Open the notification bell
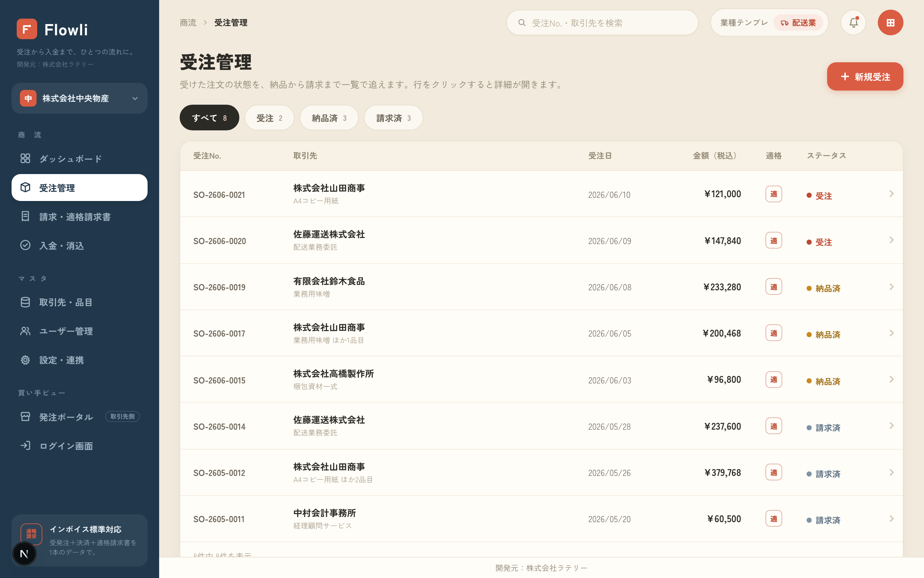The width and height of the screenshot is (924, 578). pyautogui.click(x=853, y=22)
